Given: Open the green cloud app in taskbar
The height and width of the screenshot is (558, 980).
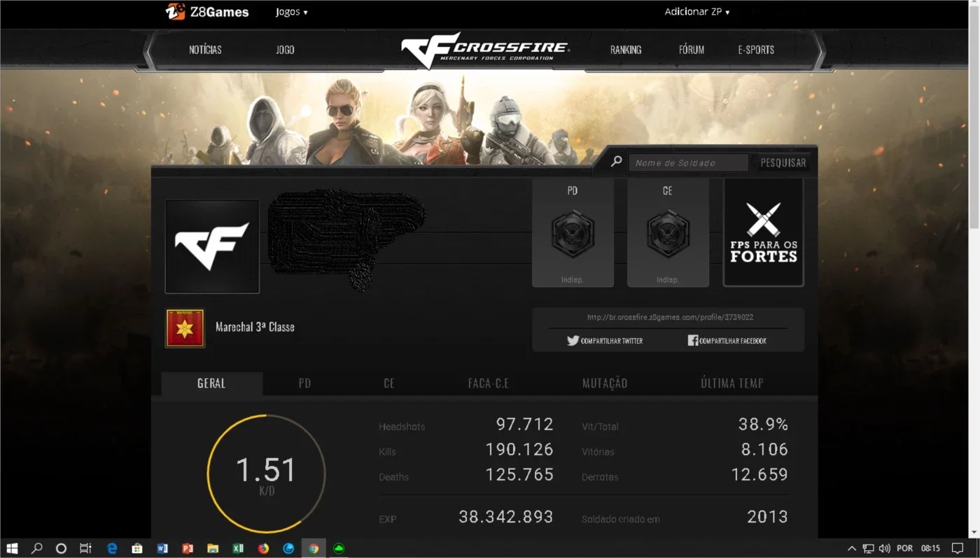Looking at the screenshot, I should coord(339,548).
